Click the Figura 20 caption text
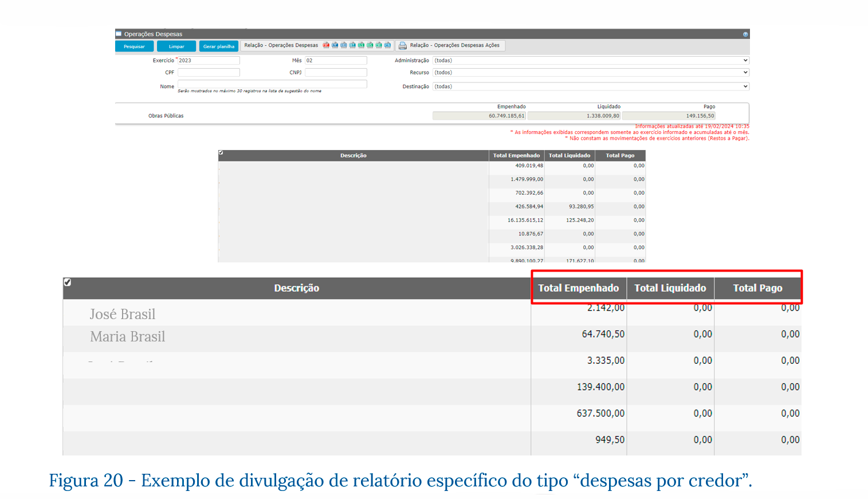Screen dimensions: 868x499 (x=400, y=480)
